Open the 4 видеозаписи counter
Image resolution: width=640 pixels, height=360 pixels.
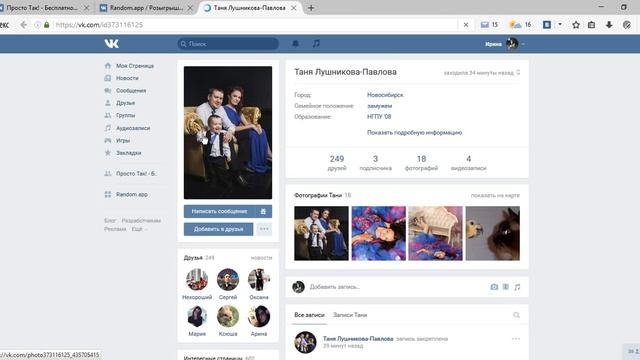click(x=469, y=162)
